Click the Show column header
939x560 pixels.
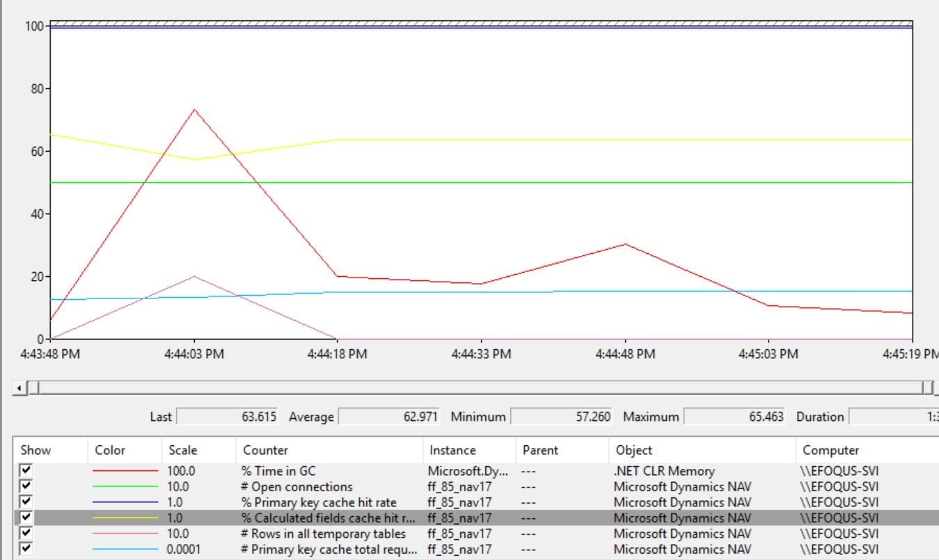coord(51,450)
